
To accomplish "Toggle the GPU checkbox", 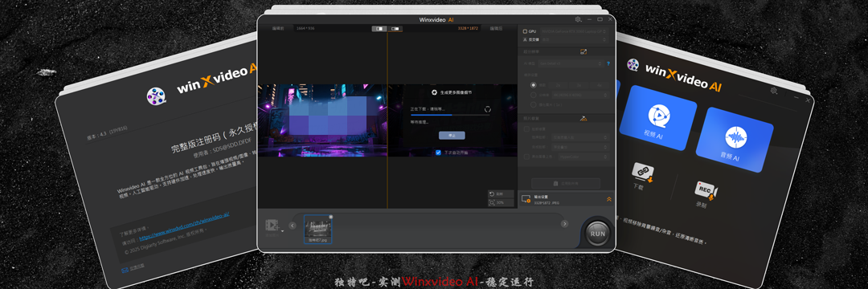I will coord(525,32).
